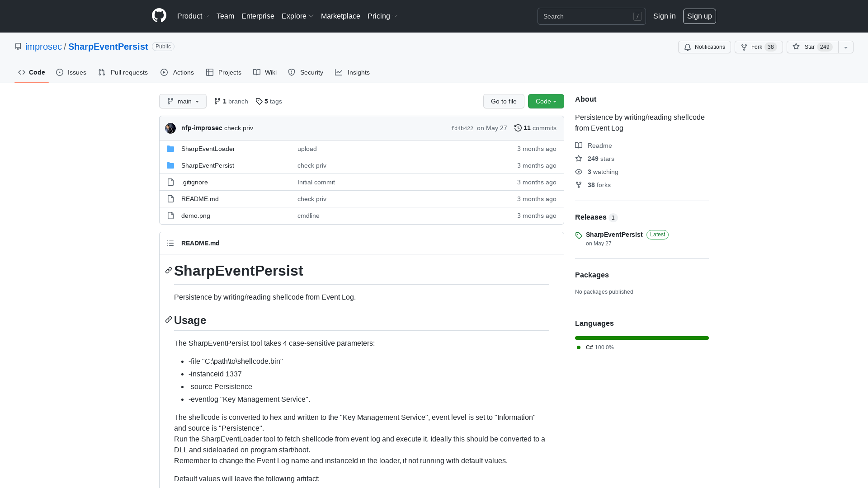Open the star lists dropdown arrow
The width and height of the screenshot is (868, 488).
(846, 47)
